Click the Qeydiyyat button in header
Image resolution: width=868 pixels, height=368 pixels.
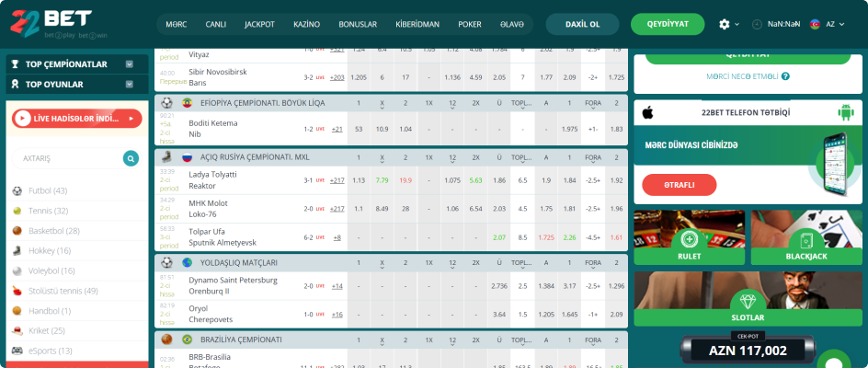pos(668,25)
